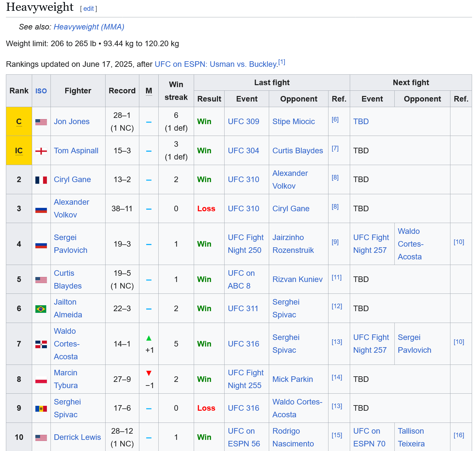The width and height of the screenshot is (476, 451).
Task: Open UFC Fight Night 255 event link
Action: click(246, 379)
